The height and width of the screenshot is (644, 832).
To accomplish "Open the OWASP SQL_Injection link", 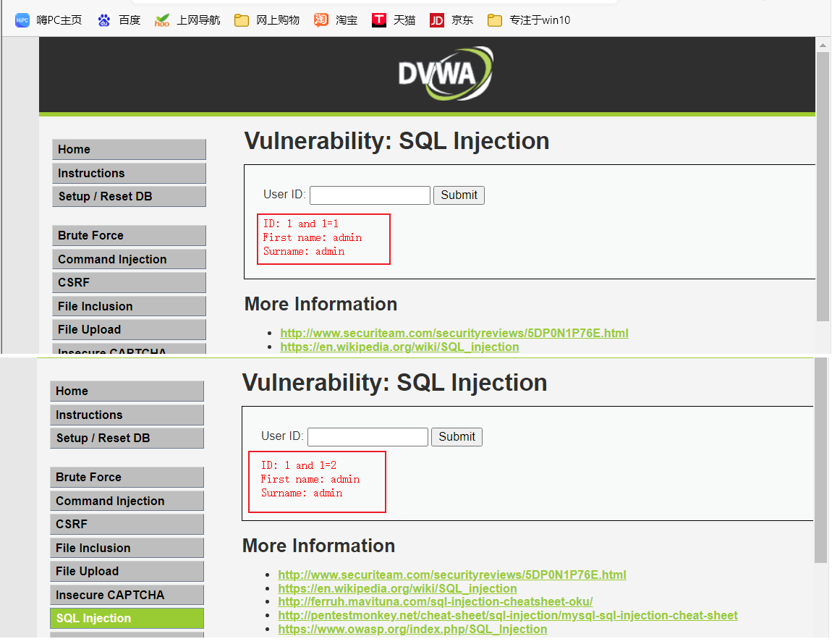I will 412,629.
